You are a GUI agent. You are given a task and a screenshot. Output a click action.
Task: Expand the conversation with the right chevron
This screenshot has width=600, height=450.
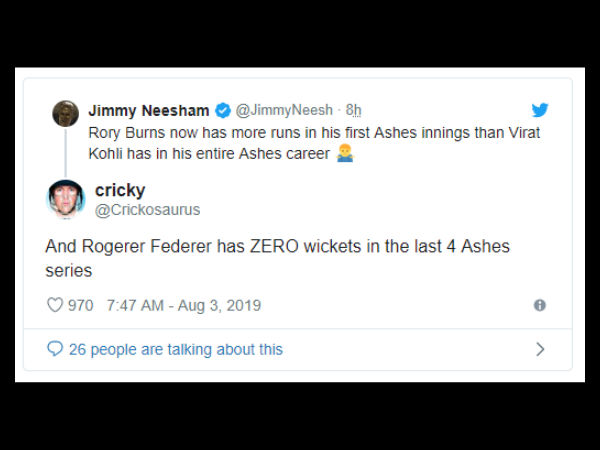540,349
